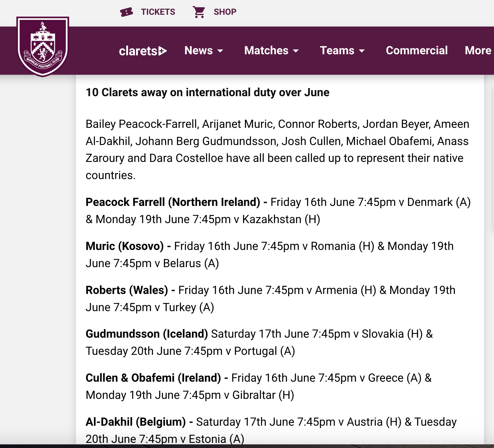
Task: Click the ticket stub icon
Action: coord(127,12)
